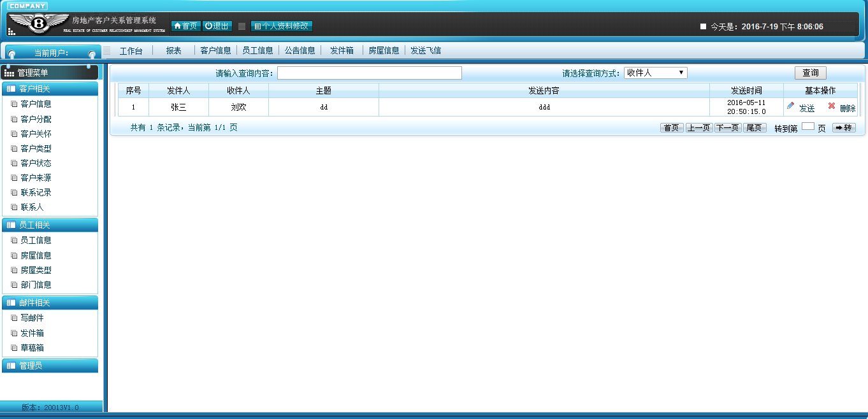Screen dimensions: 868x419
Task: Open the 公告信息 top menu item
Action: (x=300, y=50)
